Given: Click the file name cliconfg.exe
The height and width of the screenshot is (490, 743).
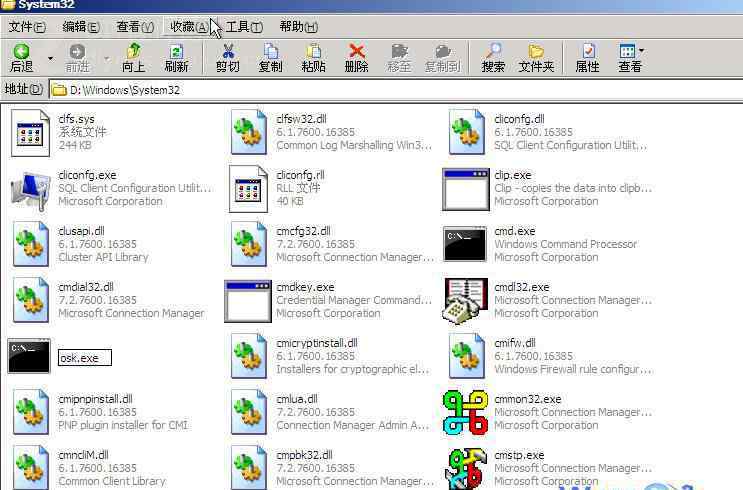Looking at the screenshot, I should [x=87, y=175].
